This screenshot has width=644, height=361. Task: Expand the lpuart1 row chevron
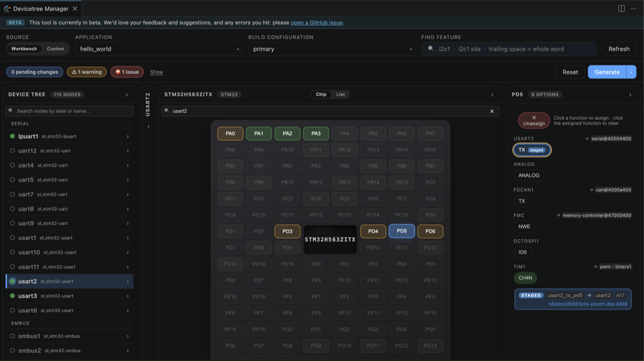128,137
